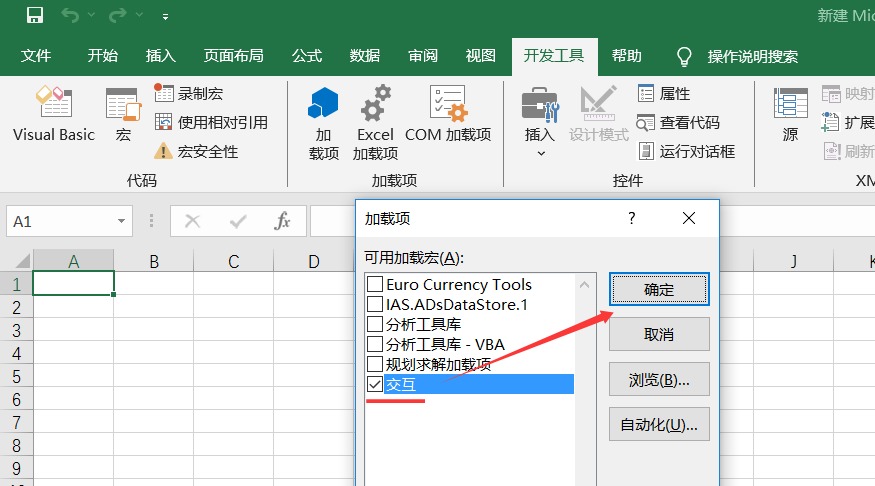Click the lightbulb tell-me icon
The height and width of the screenshot is (486, 875).
(x=684, y=56)
